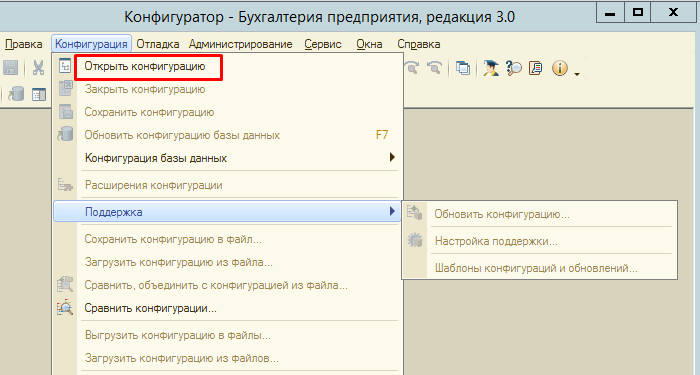The height and width of the screenshot is (375, 700).
Task: Click the update database configuration toolbar icon
Action: [16, 94]
